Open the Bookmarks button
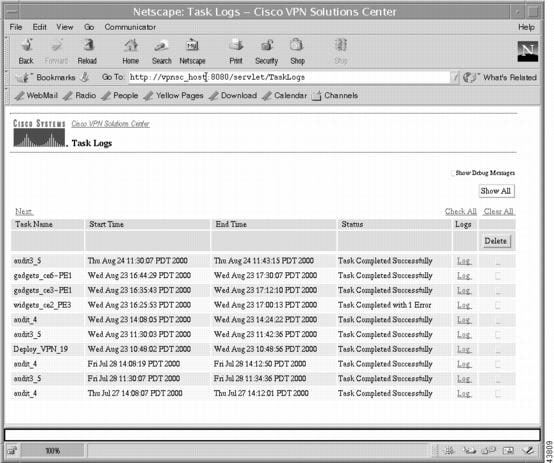This screenshot has height=463, width=554. click(47, 77)
